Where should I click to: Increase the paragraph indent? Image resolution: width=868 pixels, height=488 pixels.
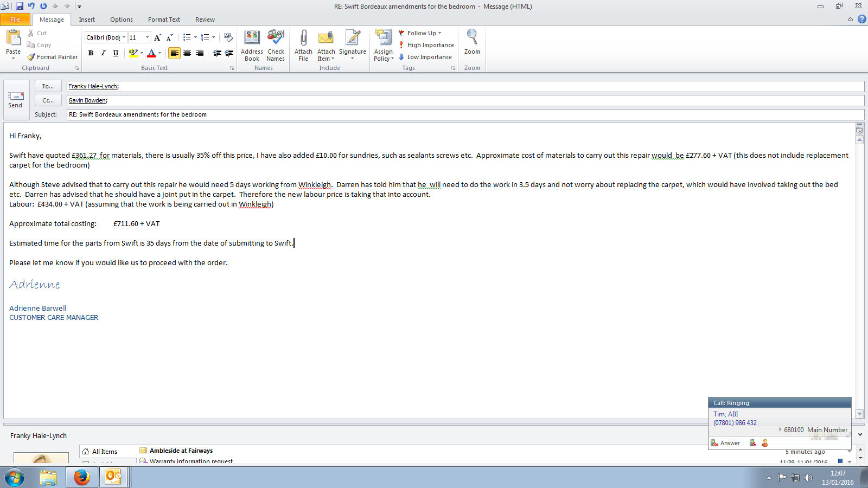(x=229, y=53)
